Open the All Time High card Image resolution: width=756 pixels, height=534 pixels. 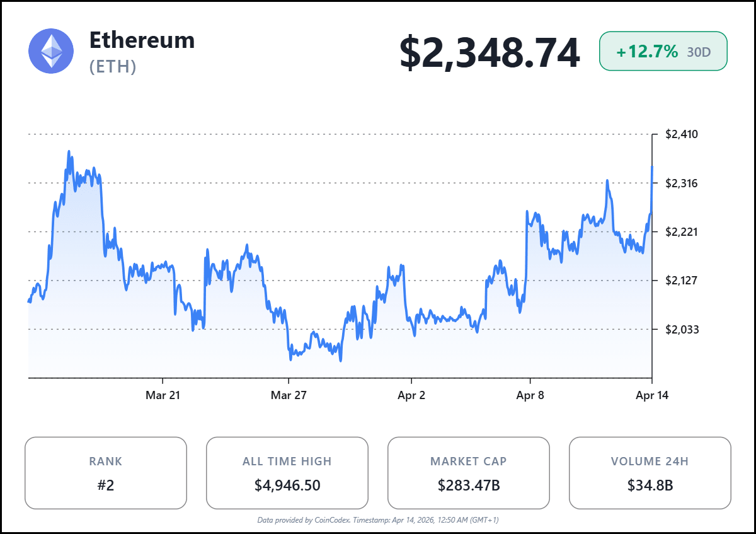click(x=287, y=473)
